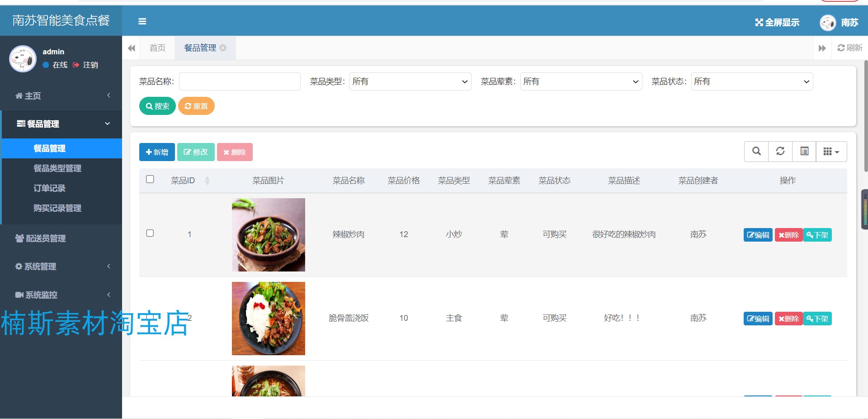Viewport: 868px width, 419px height.
Task: Click the 菜品名称 column header
Action: (x=349, y=181)
